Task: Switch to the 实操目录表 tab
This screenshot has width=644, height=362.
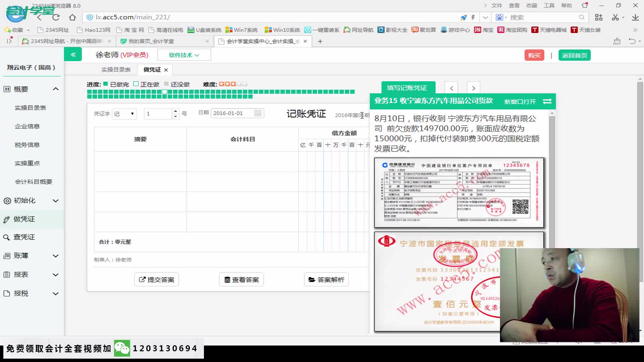Action: 116,70
